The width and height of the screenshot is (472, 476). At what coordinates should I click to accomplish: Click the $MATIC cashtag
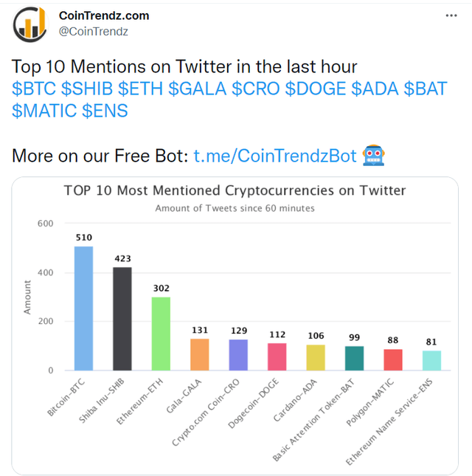coord(44,111)
